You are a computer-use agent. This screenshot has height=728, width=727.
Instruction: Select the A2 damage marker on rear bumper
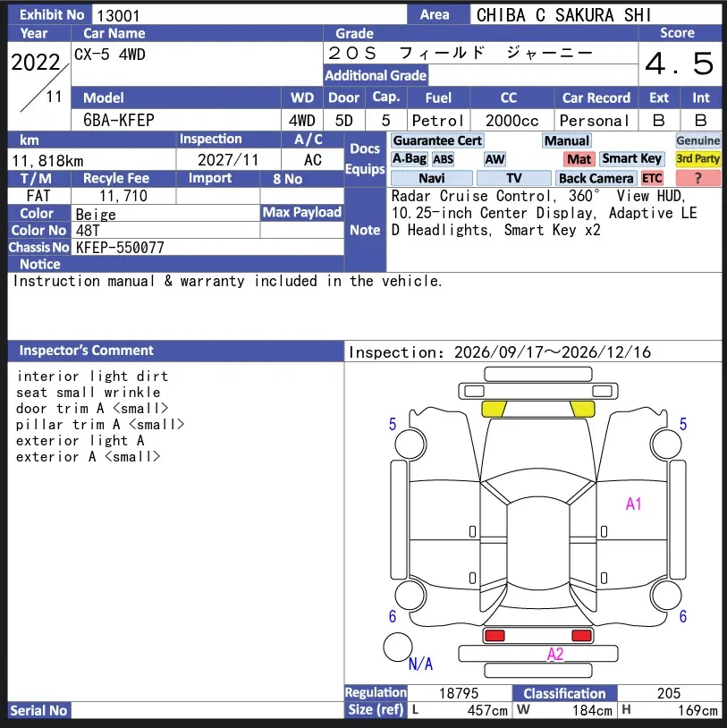(x=555, y=654)
